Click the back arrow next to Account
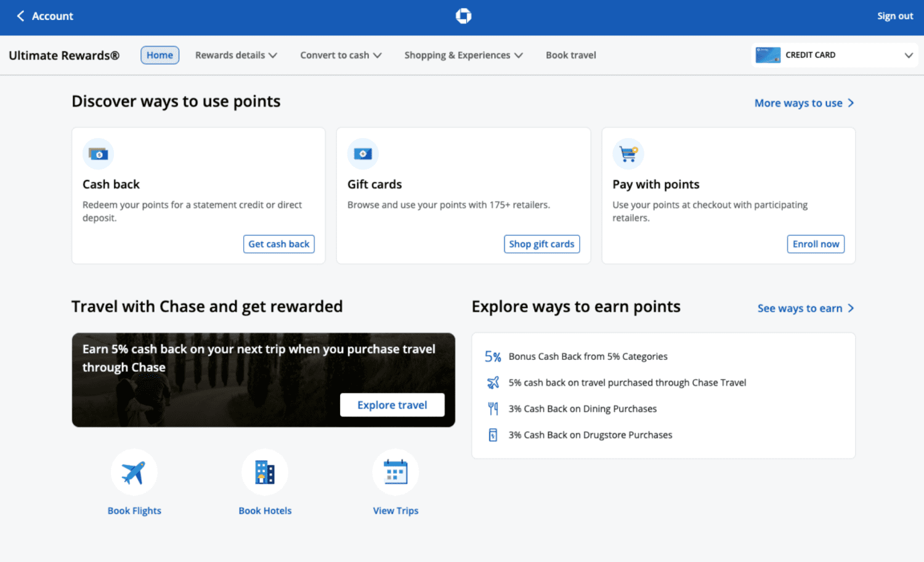This screenshot has height=562, width=924. click(x=20, y=16)
